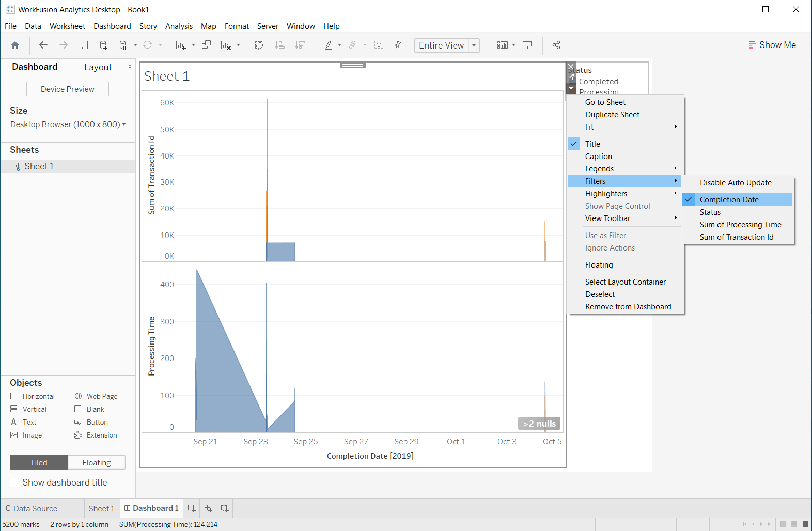
Task: Open the Desktop Browser size dropdown
Action: tap(68, 124)
